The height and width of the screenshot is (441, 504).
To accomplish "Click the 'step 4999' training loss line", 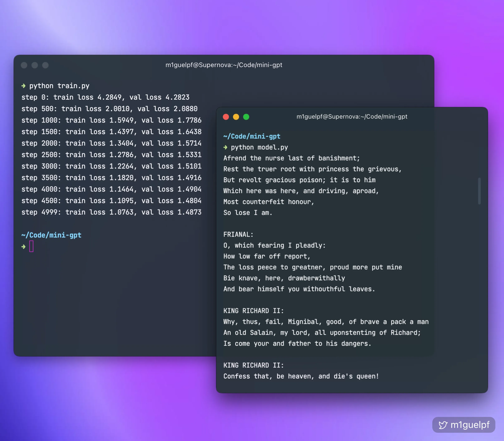I will 111,212.
